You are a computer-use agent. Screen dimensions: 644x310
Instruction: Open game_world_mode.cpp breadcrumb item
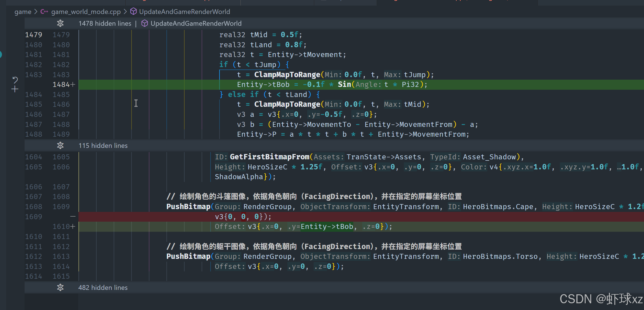tap(86, 12)
